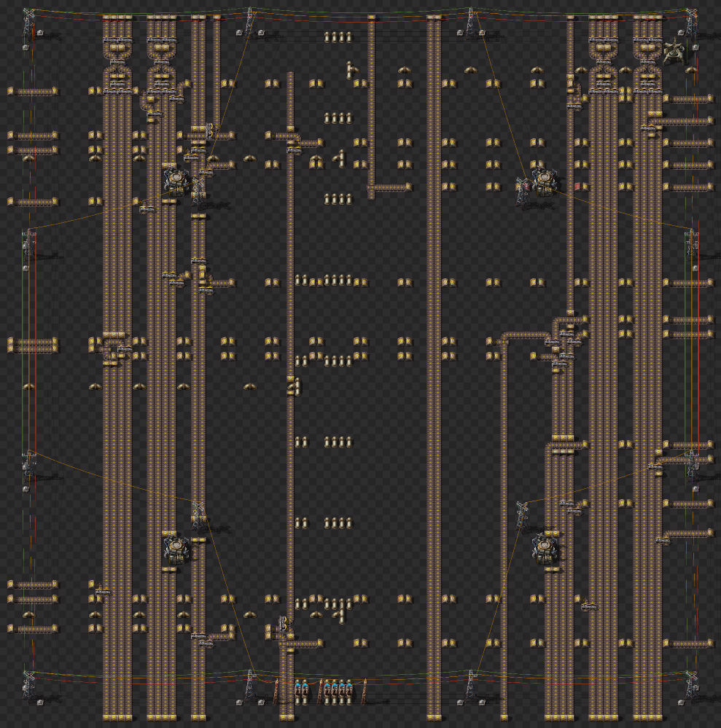Select the electric pole beside the upper-right roboport

[x=521, y=190]
